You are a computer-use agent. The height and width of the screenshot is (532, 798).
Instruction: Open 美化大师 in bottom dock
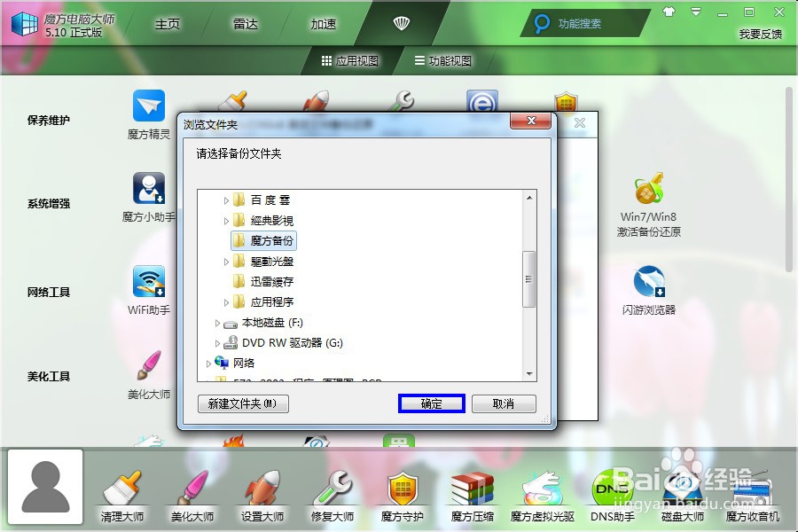coord(192,489)
